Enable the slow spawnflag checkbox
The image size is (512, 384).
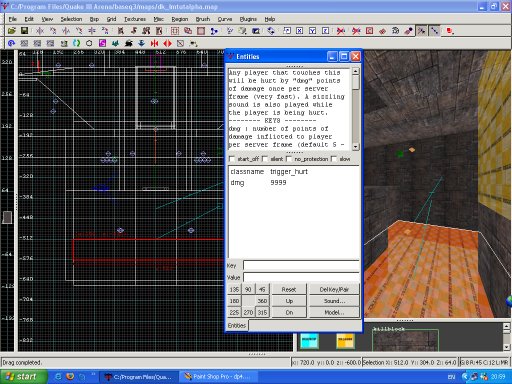pos(334,159)
